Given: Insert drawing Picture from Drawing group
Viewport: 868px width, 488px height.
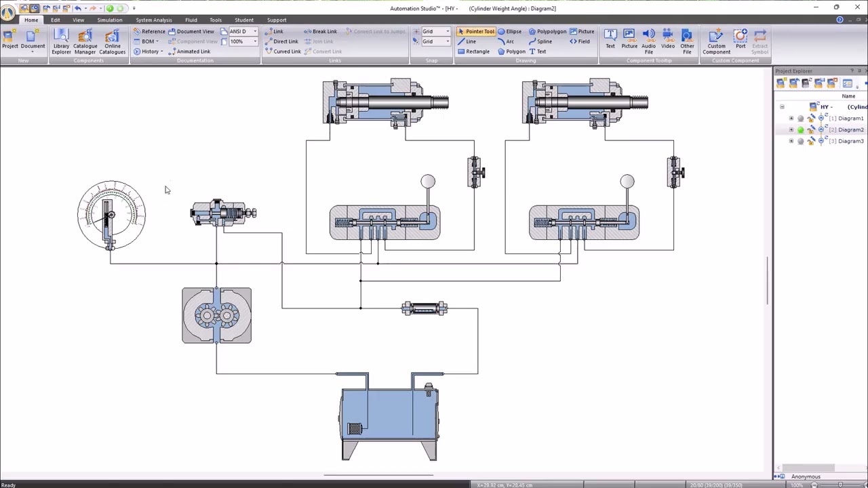Looking at the screenshot, I should pos(582,31).
